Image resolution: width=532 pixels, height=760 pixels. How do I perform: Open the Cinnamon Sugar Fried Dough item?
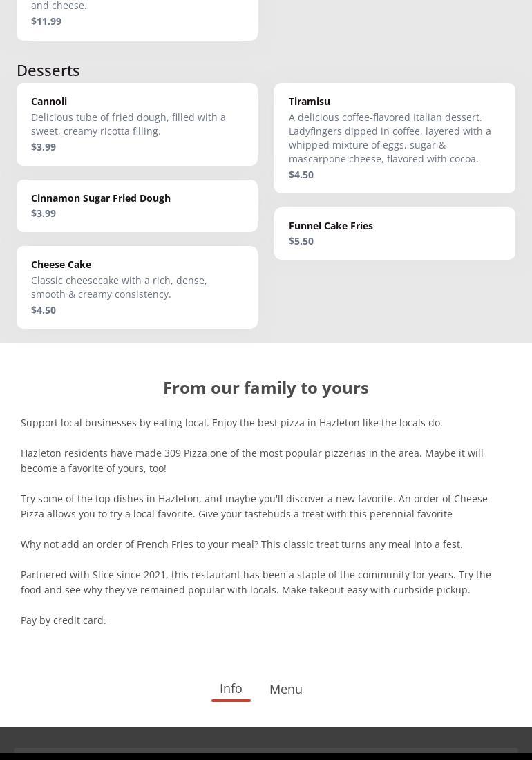click(101, 198)
